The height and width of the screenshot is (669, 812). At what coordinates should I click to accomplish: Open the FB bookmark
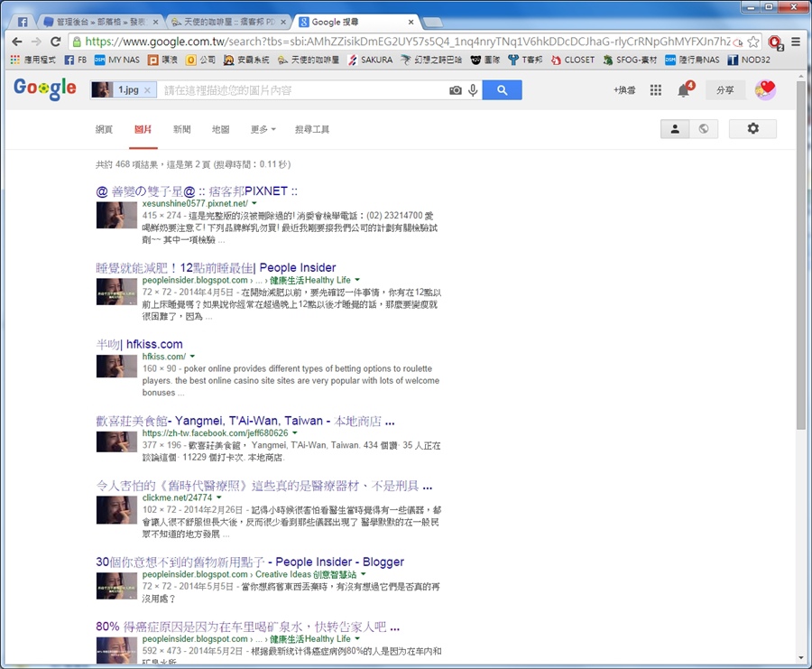[x=76, y=60]
